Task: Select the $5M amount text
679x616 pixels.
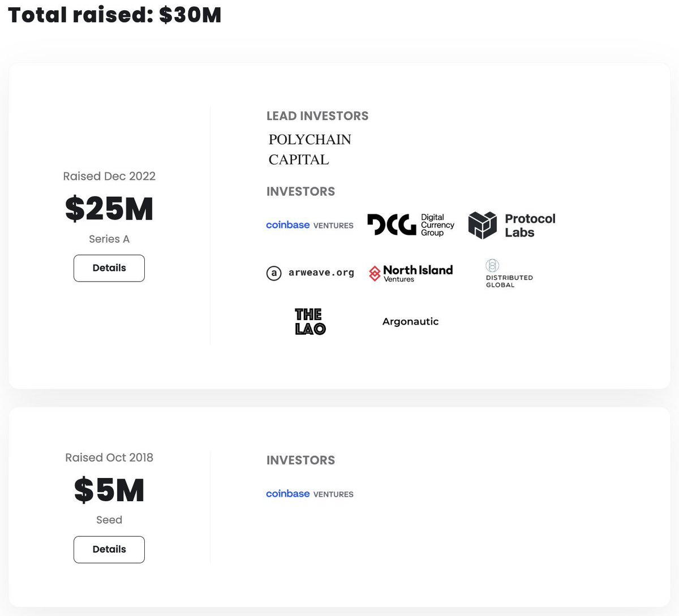Action: [x=109, y=490]
